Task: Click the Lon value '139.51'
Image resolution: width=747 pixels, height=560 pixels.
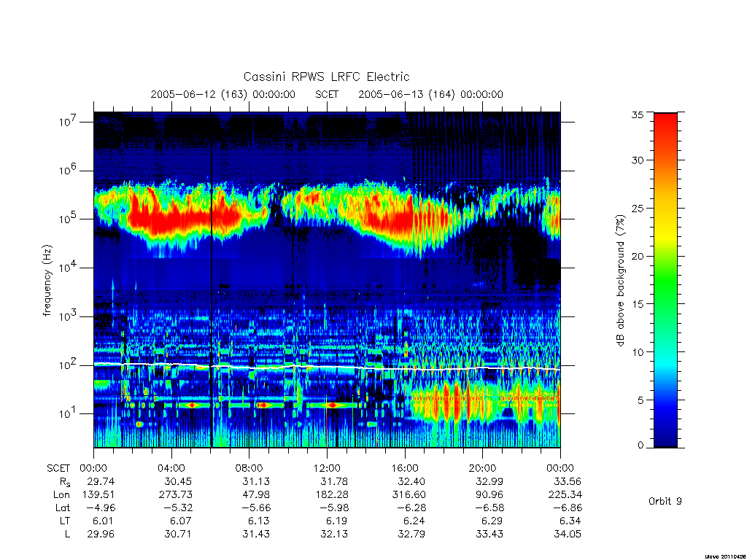Action: click(x=98, y=494)
